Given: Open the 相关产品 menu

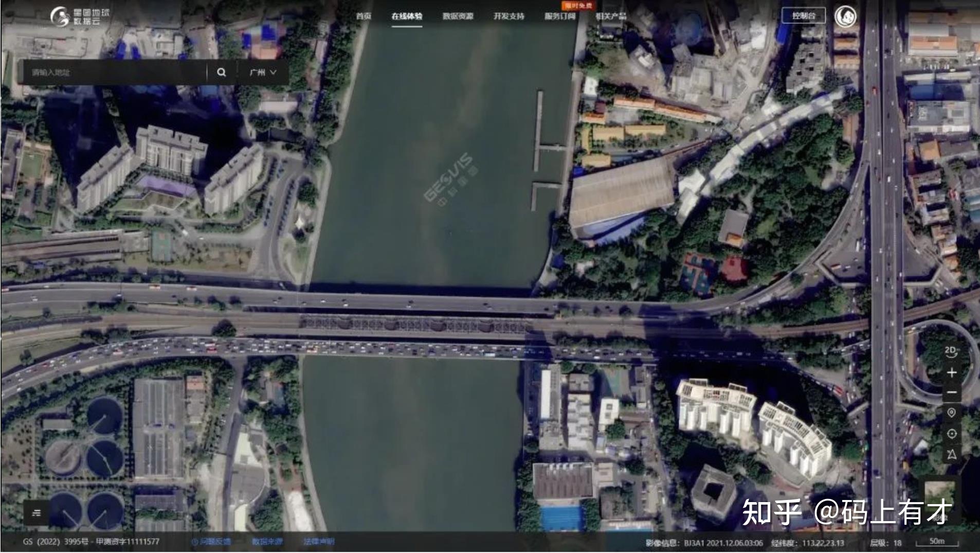Looking at the screenshot, I should tap(611, 16).
